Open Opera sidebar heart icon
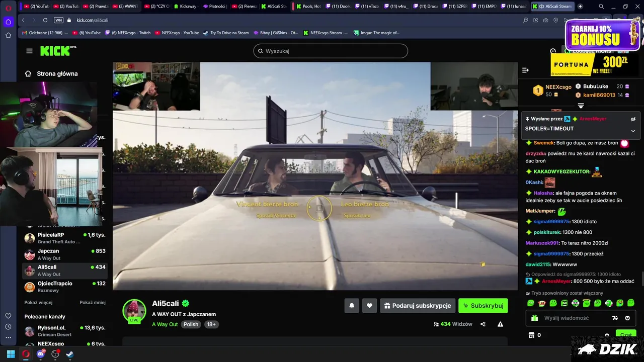Screen dimensions: 644x362 pos(8,316)
